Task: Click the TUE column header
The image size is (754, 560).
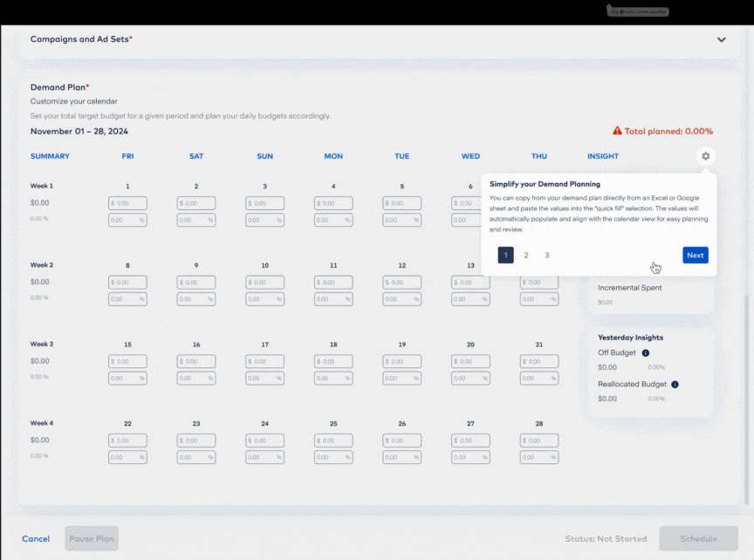Action: [x=402, y=156]
